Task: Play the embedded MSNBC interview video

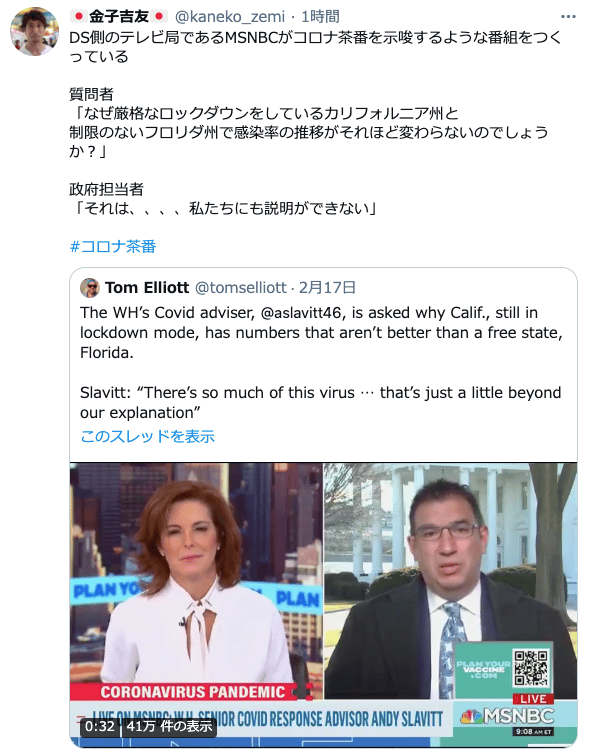Action: click(323, 604)
